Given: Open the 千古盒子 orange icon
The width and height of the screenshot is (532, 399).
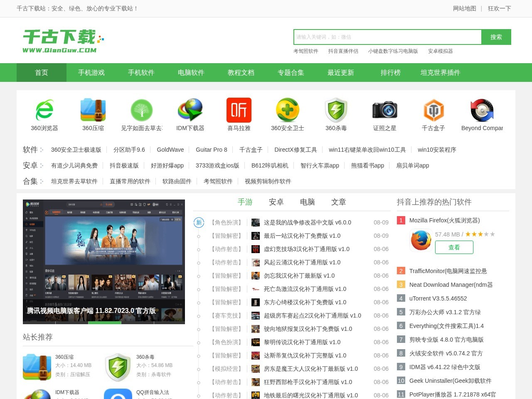Looking at the screenshot, I should coord(433,110).
